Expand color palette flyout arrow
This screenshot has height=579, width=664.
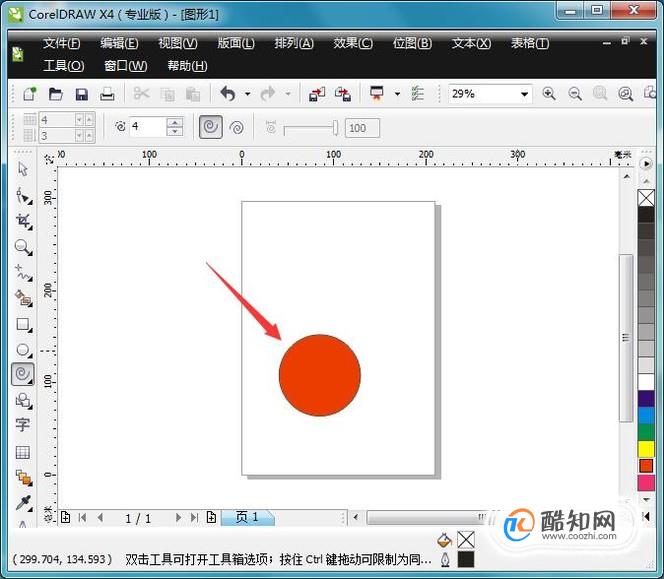(x=646, y=163)
